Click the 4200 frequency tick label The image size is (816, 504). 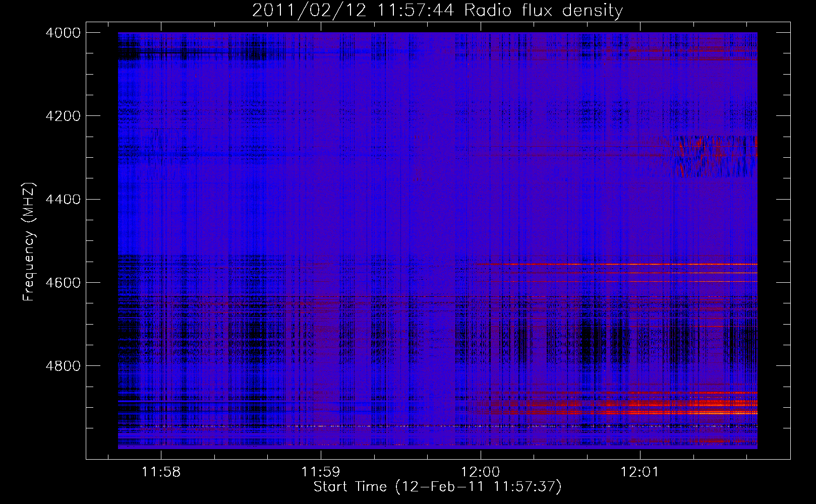(x=63, y=116)
